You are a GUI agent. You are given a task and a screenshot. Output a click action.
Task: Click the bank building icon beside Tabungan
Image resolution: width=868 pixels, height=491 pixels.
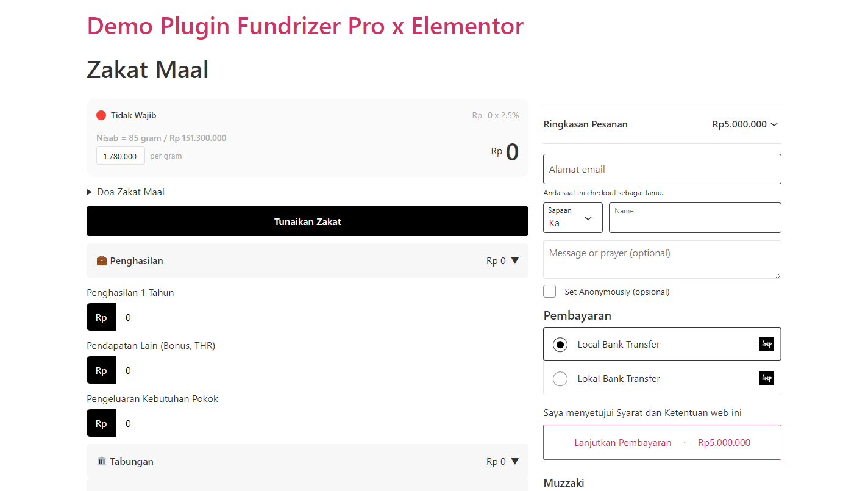102,461
